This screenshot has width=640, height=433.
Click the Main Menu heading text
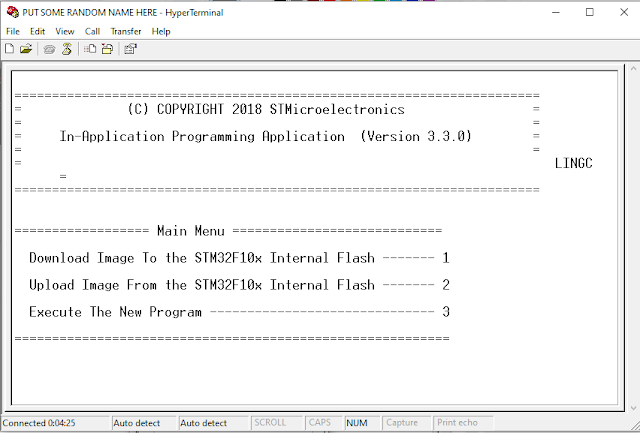191,231
